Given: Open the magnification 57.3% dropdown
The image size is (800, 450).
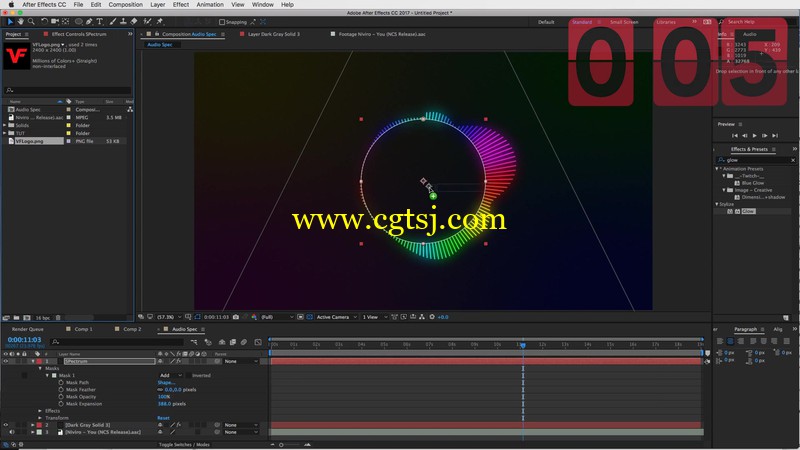Looking at the screenshot, I should click(169, 317).
